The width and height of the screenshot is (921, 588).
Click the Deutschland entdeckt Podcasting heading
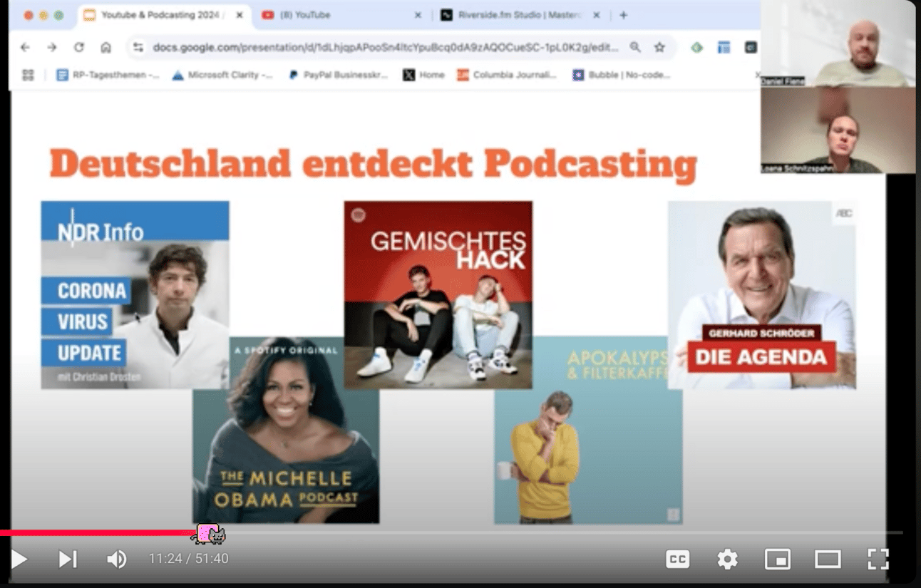(373, 164)
